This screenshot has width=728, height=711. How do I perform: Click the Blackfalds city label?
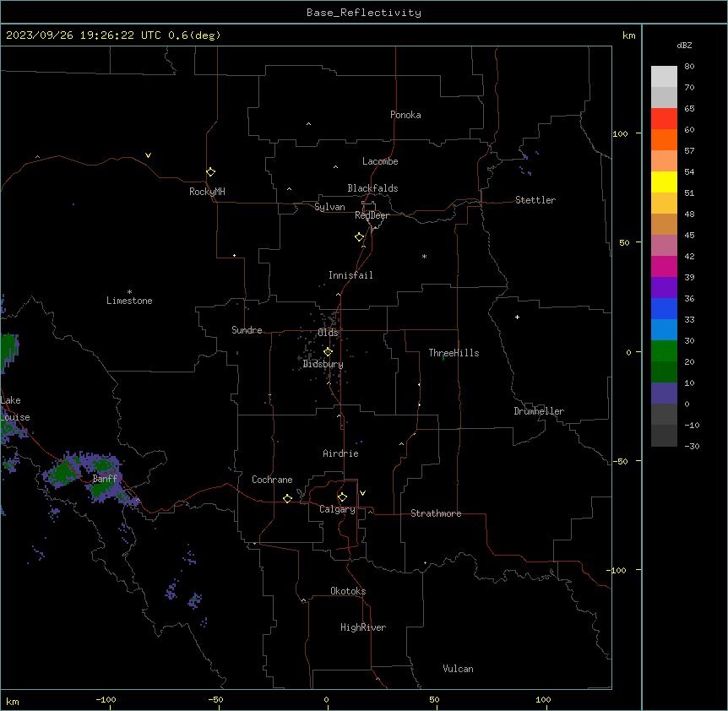[372, 188]
